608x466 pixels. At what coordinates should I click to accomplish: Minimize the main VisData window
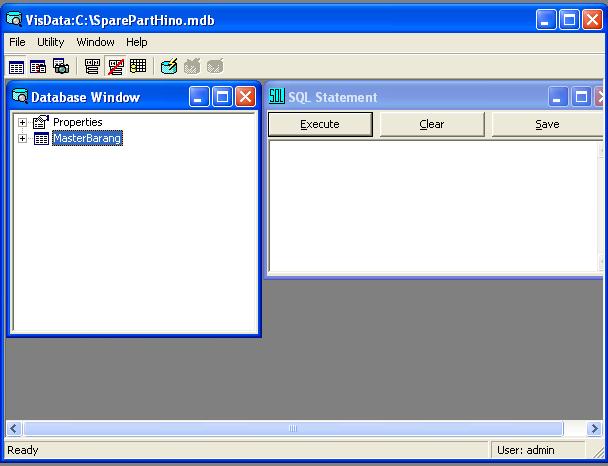(x=546, y=19)
